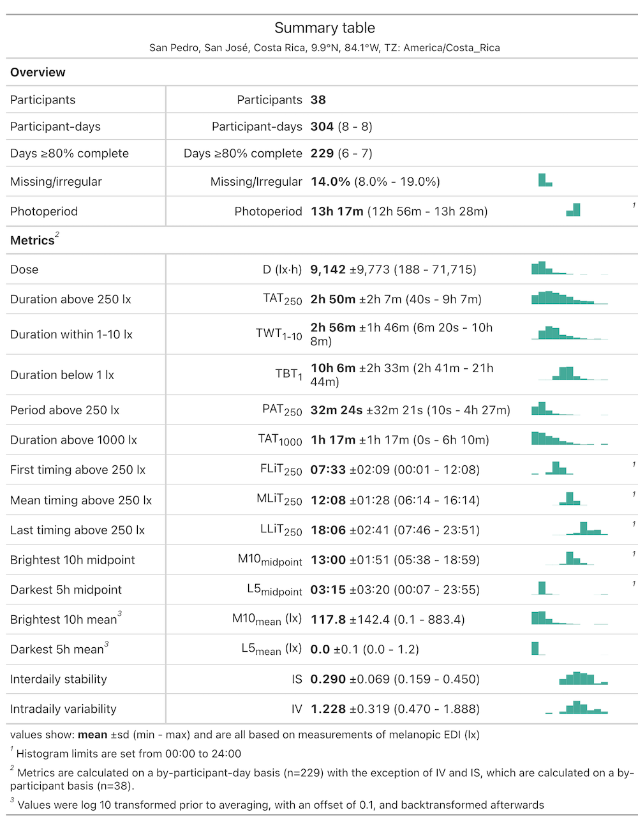Screen dimensions: 638x840
Task: Click the mean dose value 9,142
Action: coord(328,269)
